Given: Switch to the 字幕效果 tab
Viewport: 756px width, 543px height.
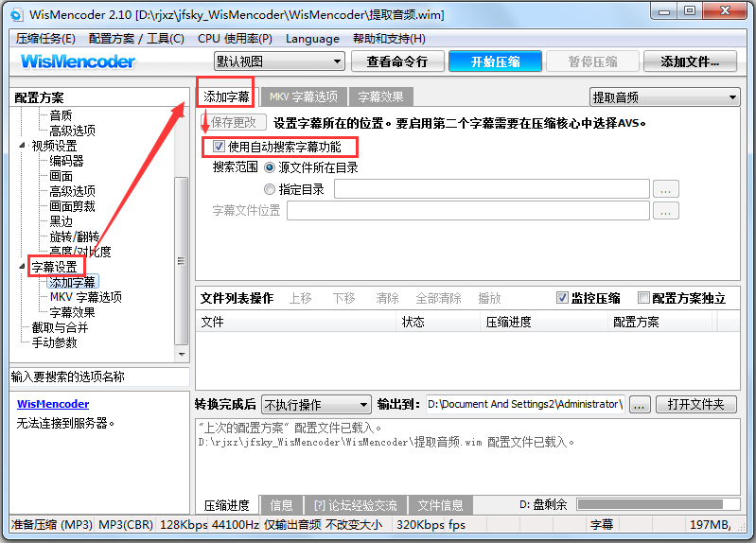Looking at the screenshot, I should [381, 96].
